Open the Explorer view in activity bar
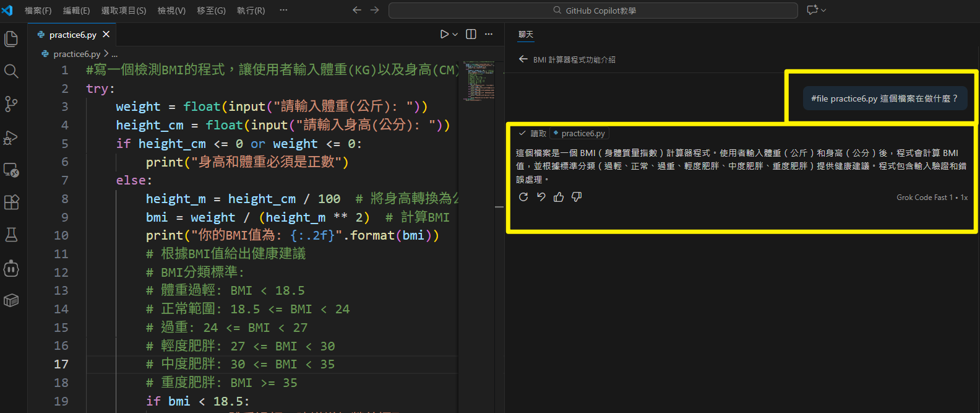 pos(11,38)
